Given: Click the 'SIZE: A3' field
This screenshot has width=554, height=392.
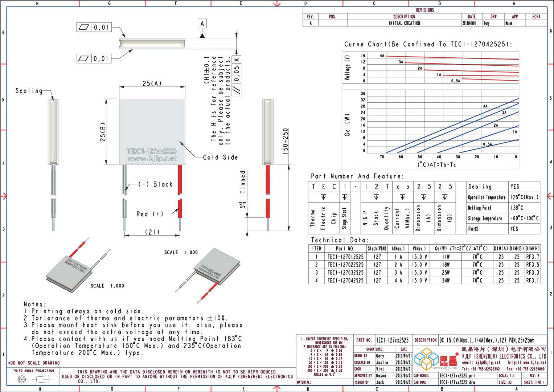Looking at the screenshot, I should coord(505,382).
